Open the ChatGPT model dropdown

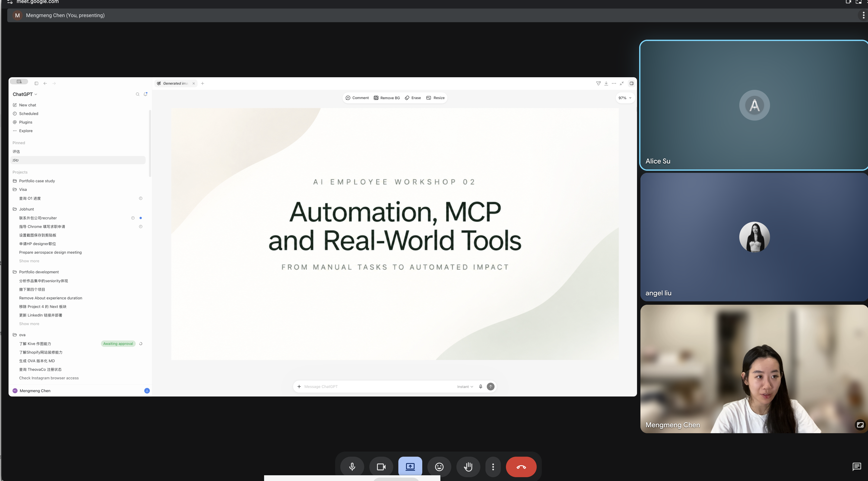(25, 94)
